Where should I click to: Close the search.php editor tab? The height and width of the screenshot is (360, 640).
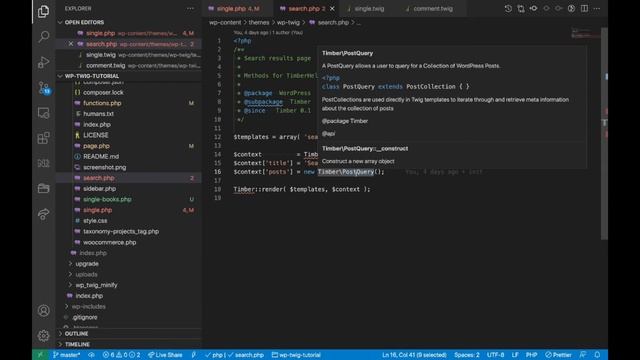click(x=332, y=9)
